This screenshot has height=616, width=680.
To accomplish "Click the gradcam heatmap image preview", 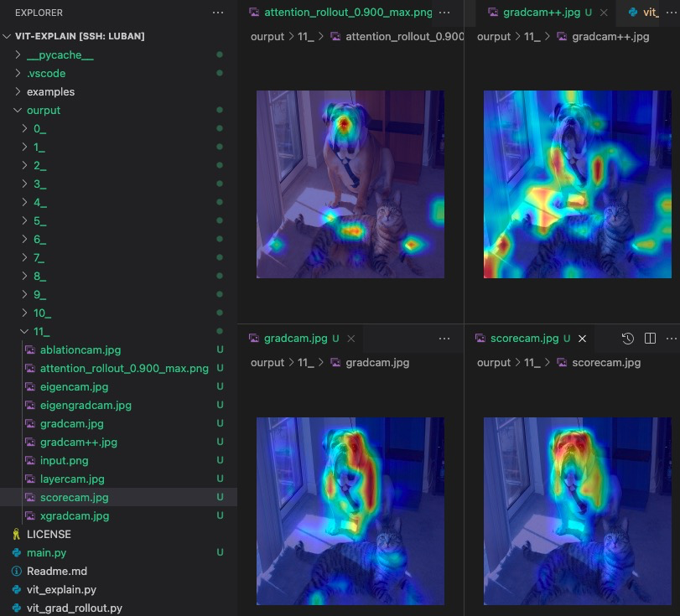I will coord(350,510).
